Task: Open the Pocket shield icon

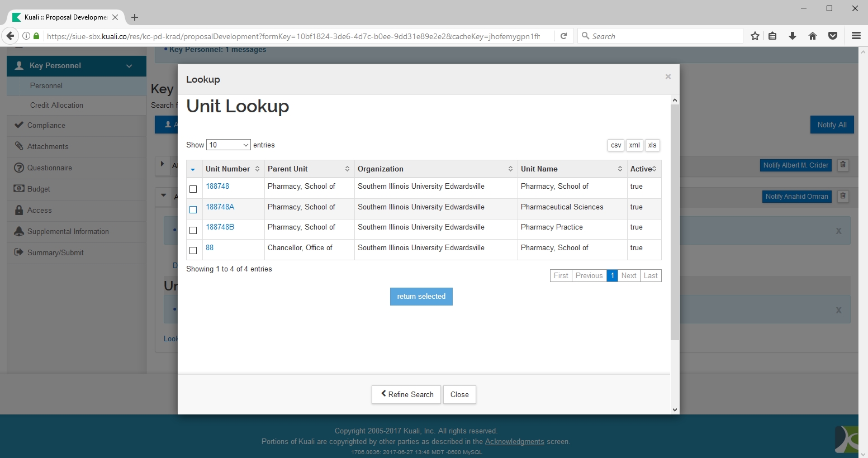Action: click(x=833, y=36)
